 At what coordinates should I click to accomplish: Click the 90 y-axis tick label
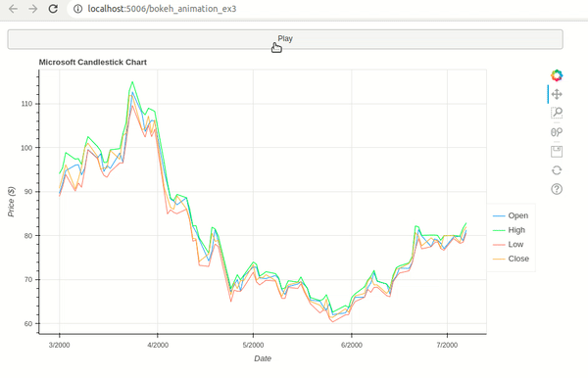[28, 192]
